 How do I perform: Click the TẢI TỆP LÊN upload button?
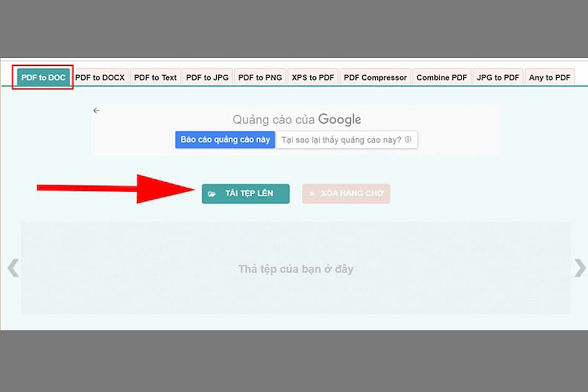tap(246, 194)
